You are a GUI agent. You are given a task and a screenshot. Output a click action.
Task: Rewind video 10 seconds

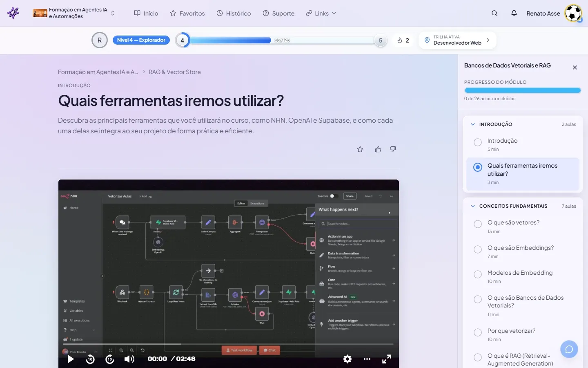tap(90, 359)
